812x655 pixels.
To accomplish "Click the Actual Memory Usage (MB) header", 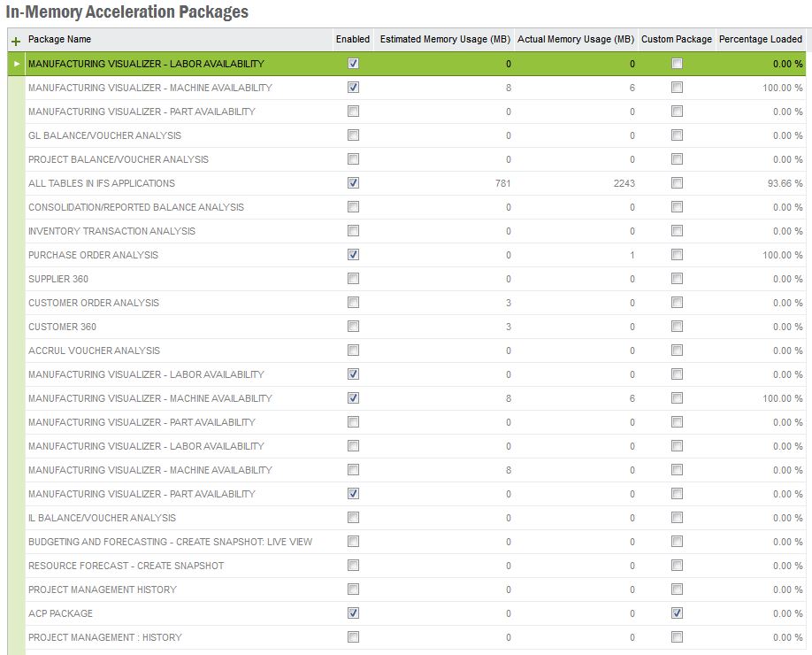I will (x=575, y=40).
